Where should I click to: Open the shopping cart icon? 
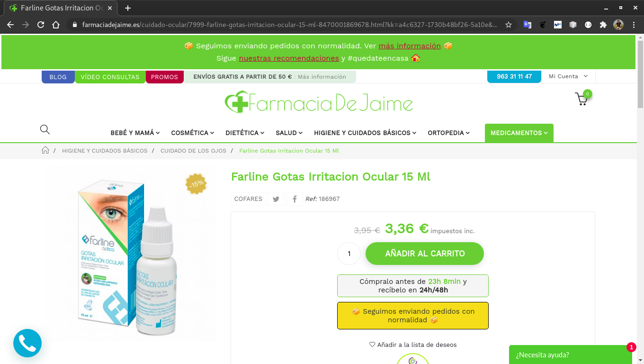pos(581,99)
